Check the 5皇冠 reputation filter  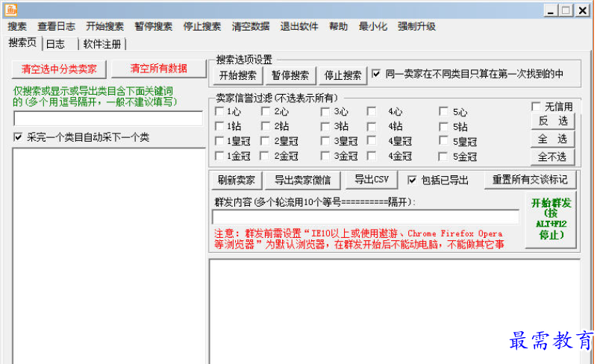(x=443, y=141)
